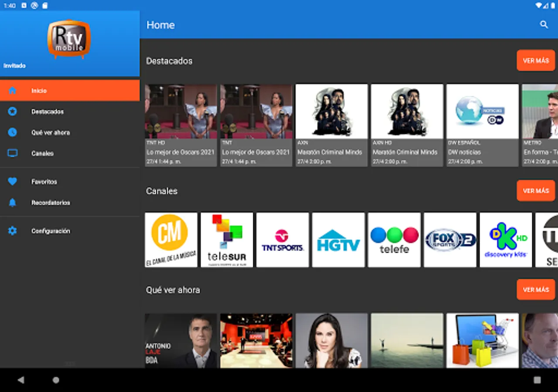Open the dark-haired woman portrait thumbnail
558x392 pixels.
point(332,341)
